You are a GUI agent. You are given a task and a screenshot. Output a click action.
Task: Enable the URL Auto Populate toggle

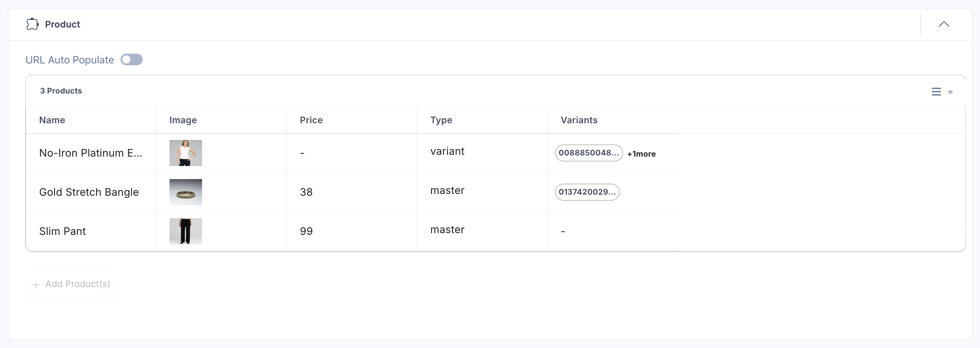[x=131, y=59]
